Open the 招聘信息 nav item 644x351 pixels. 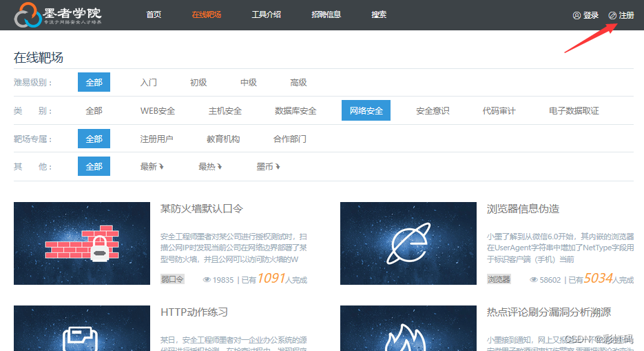pyautogui.click(x=326, y=14)
